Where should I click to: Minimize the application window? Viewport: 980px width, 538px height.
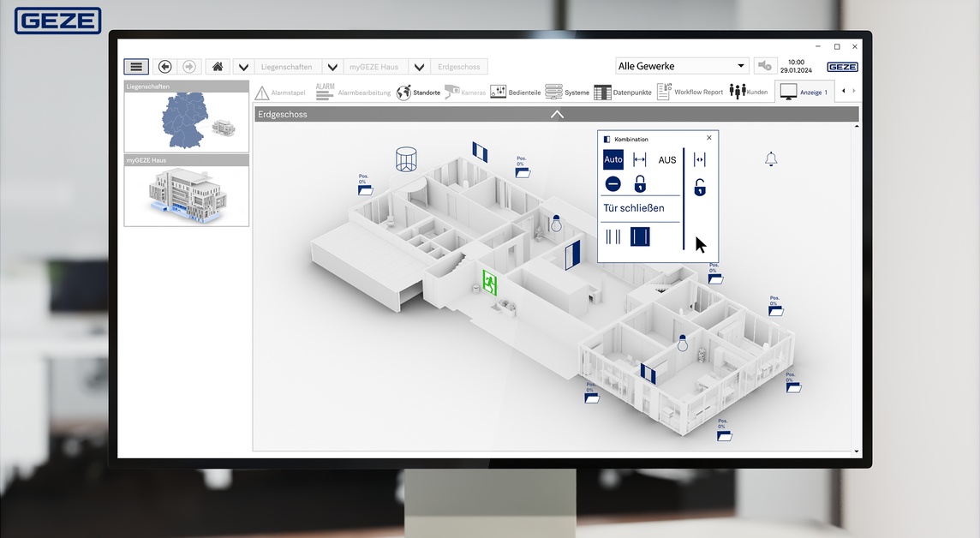818,46
